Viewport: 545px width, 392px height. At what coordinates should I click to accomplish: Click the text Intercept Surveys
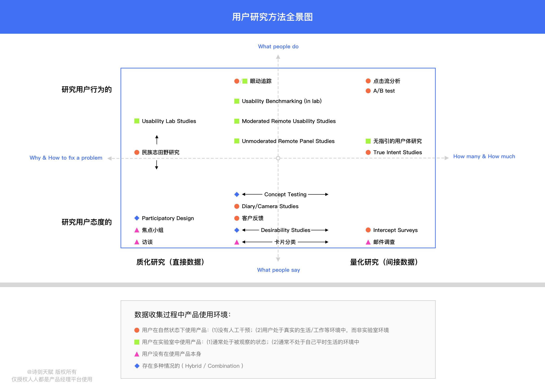click(x=395, y=230)
